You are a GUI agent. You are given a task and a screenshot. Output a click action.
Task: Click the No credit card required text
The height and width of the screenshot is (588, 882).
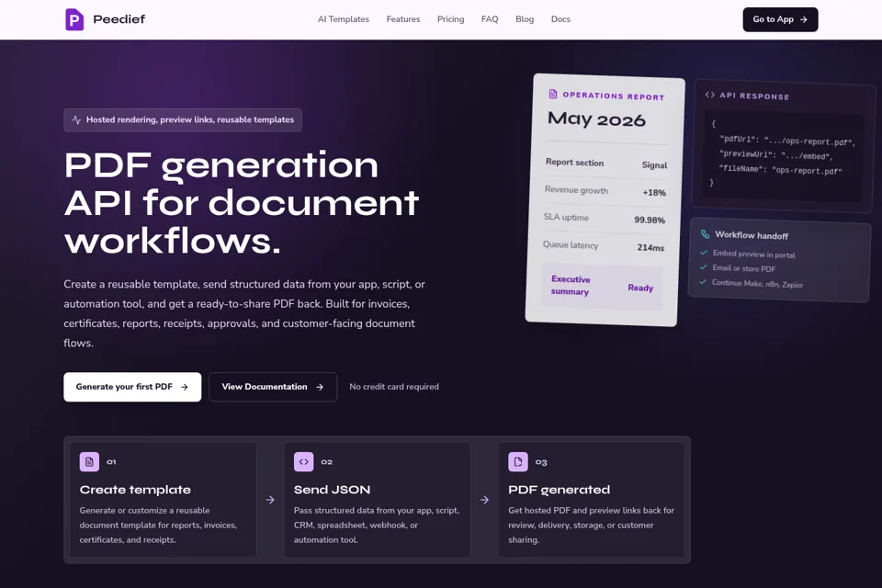pos(394,387)
